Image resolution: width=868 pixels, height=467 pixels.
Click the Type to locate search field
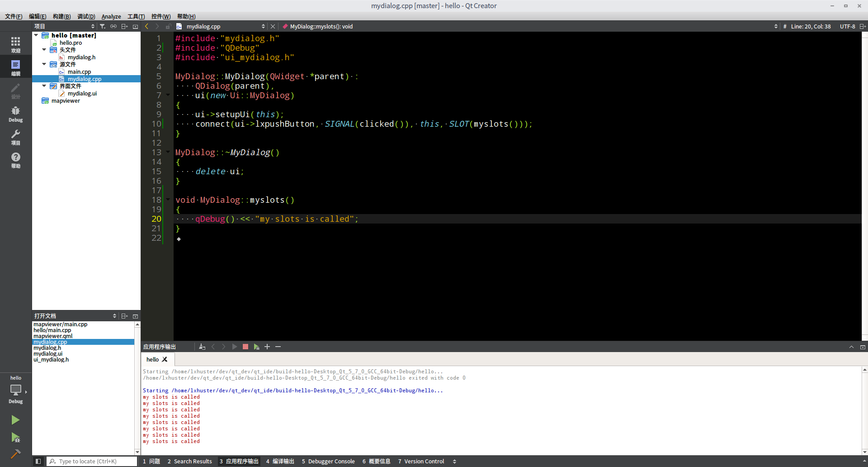click(x=93, y=461)
